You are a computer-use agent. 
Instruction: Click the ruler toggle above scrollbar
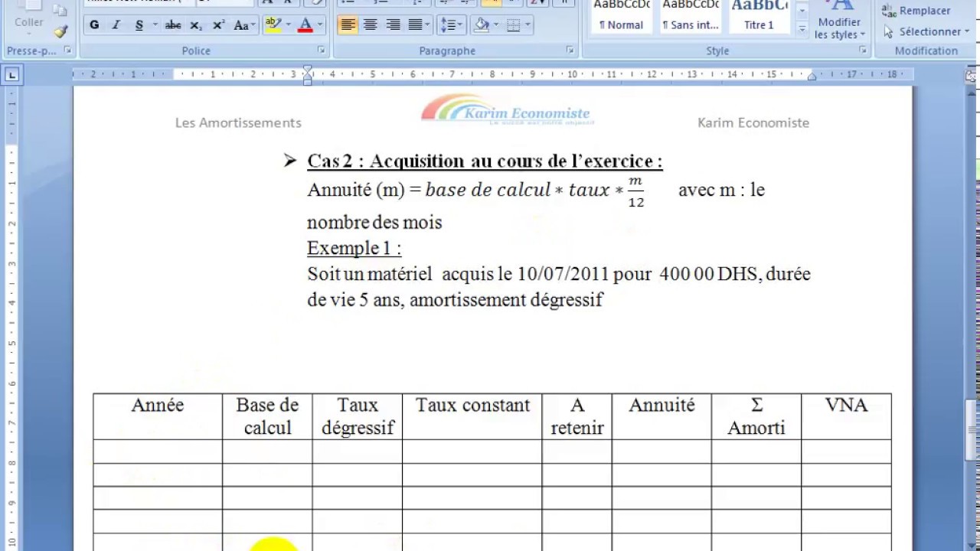[x=972, y=76]
